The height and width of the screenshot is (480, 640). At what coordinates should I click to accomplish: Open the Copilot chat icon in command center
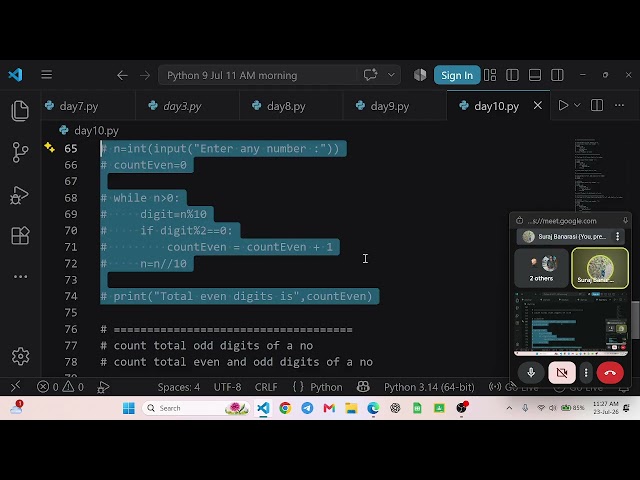point(370,75)
